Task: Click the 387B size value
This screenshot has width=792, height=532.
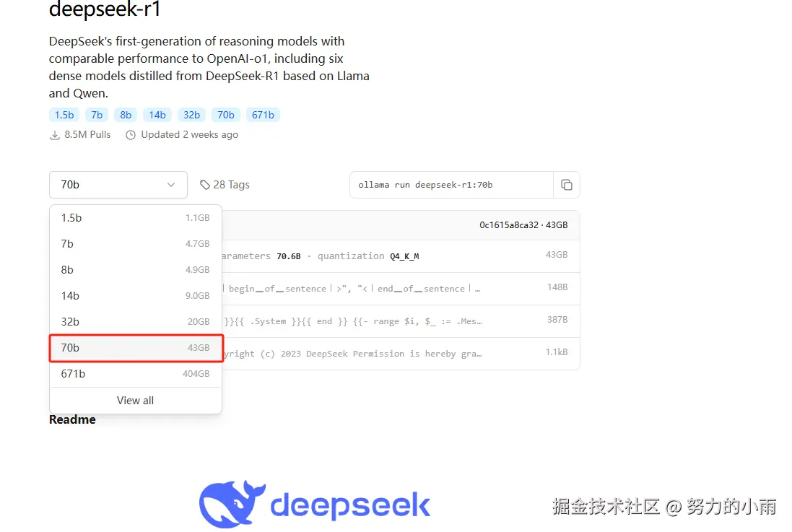Action: pyautogui.click(x=557, y=319)
